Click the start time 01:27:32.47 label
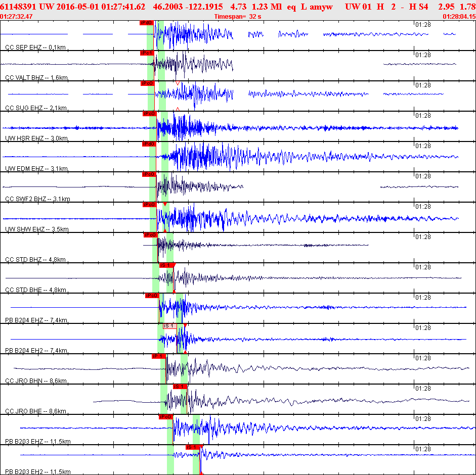 [x=17, y=17]
